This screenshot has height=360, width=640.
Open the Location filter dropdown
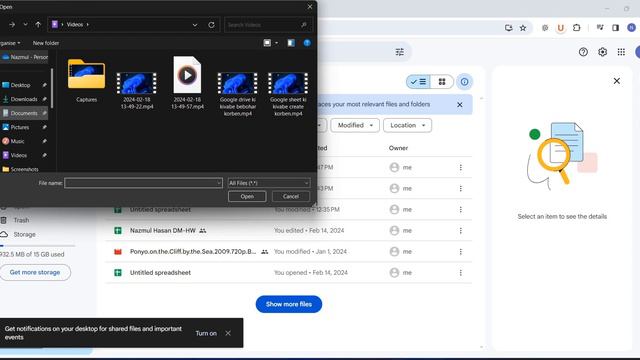407,125
